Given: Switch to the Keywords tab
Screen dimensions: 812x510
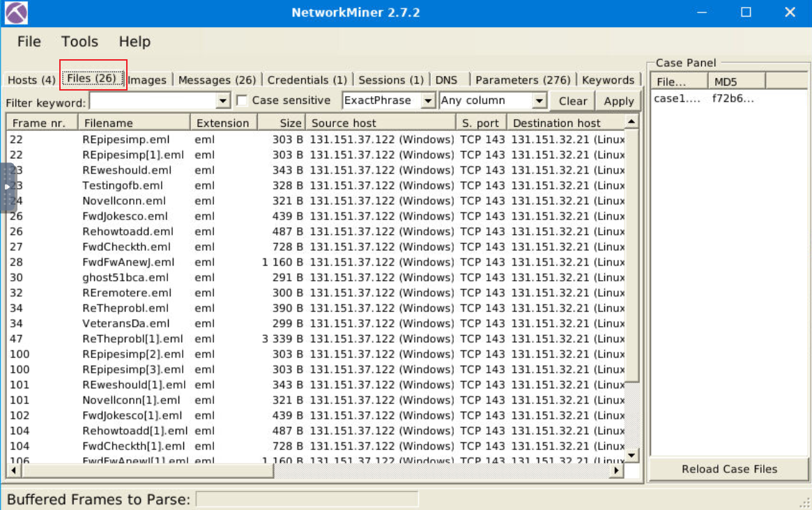Looking at the screenshot, I should (608, 79).
